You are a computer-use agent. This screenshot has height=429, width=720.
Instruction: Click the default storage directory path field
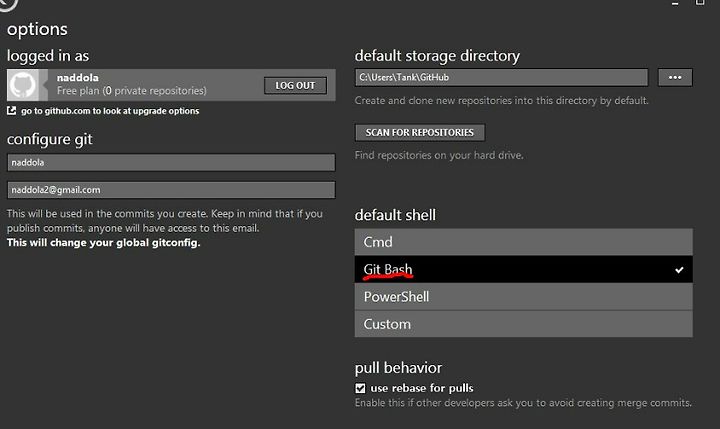(x=501, y=77)
